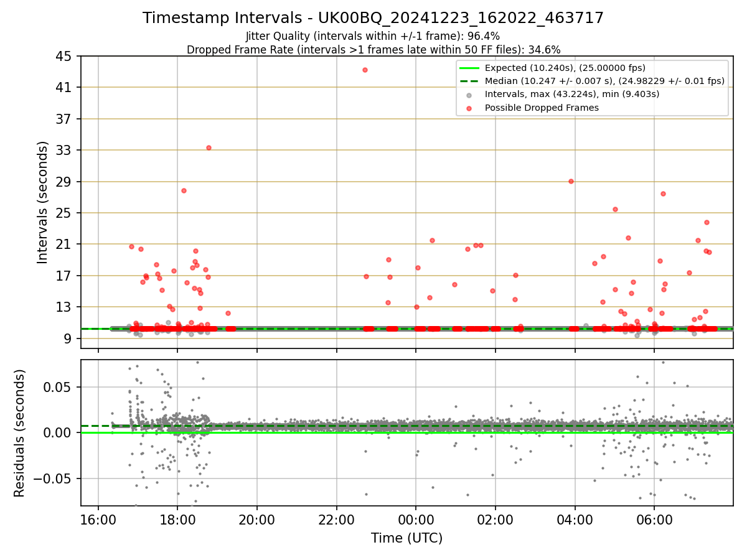Viewport: 747px width, 560px height.
Task: Click the '20:00' x-axis tick label
Action: [257, 520]
